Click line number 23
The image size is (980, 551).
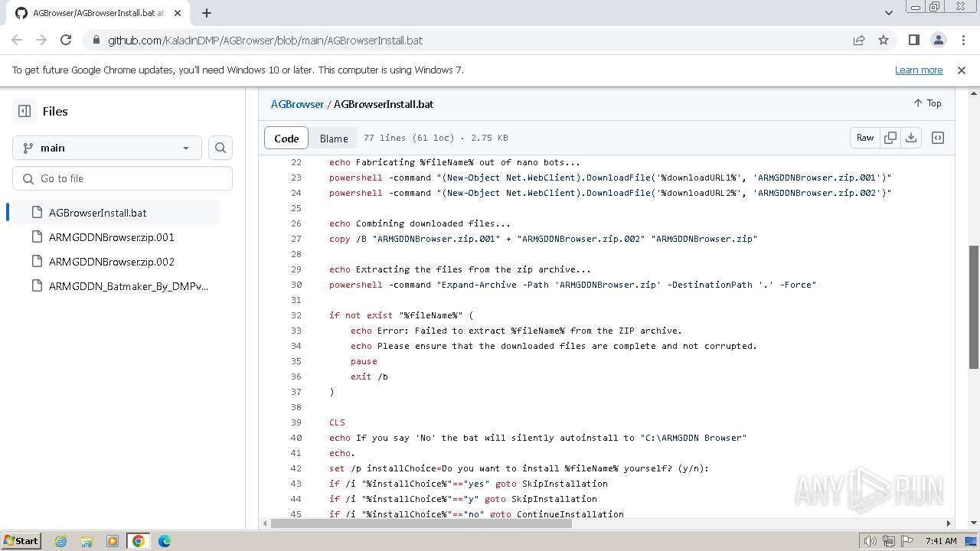click(296, 178)
